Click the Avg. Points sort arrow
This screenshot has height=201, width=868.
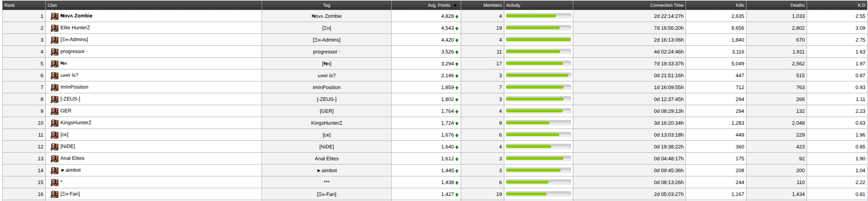click(455, 6)
